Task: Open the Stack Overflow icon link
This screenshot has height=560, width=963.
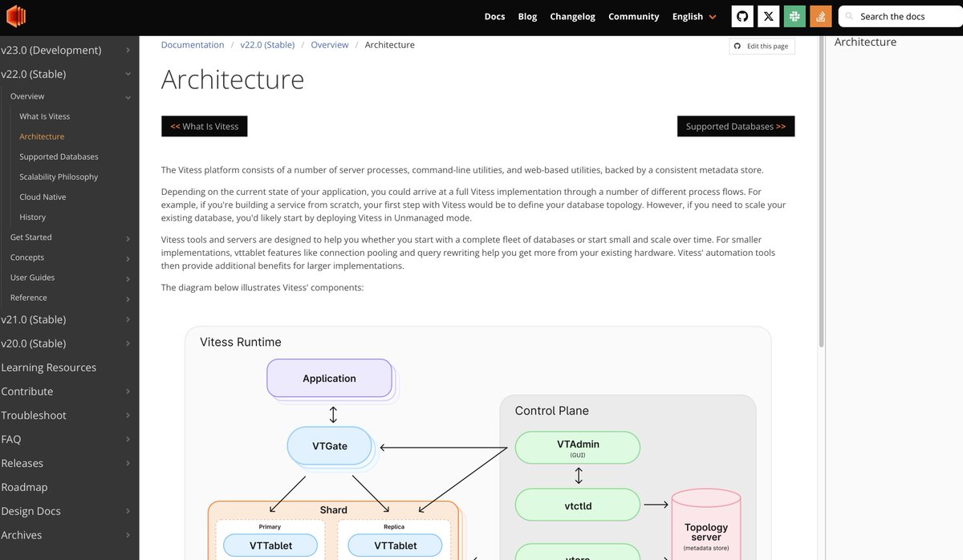Action: click(820, 16)
